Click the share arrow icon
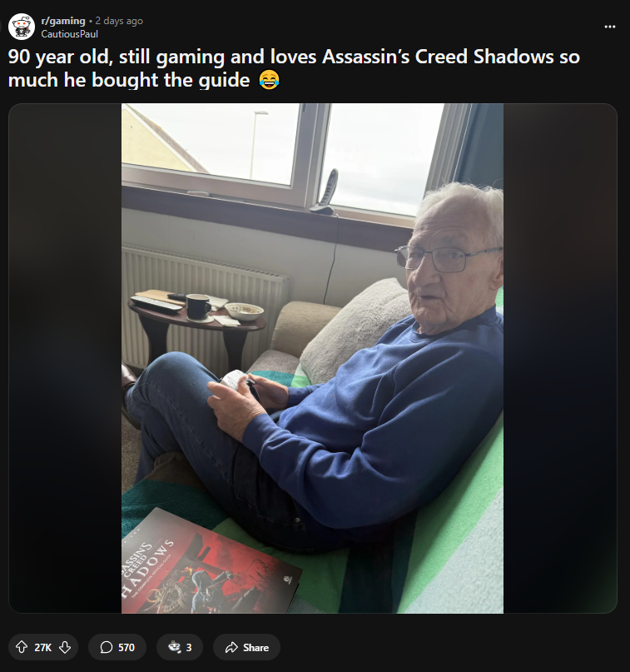 pyautogui.click(x=231, y=647)
